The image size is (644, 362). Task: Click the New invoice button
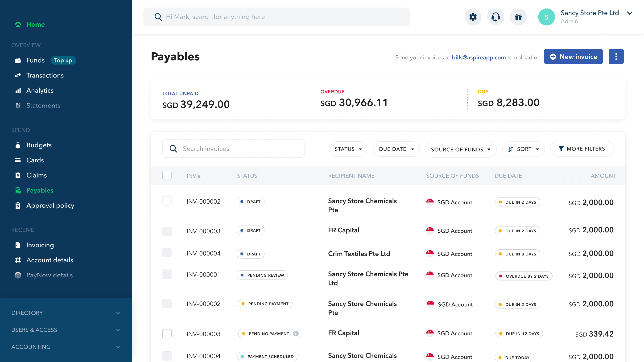click(x=573, y=57)
